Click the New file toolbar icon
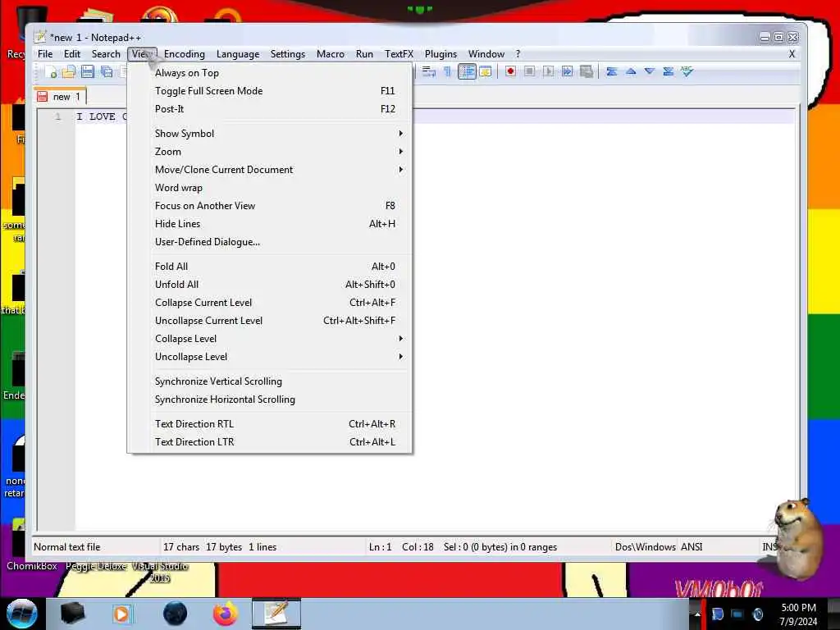840x630 pixels. [51, 72]
